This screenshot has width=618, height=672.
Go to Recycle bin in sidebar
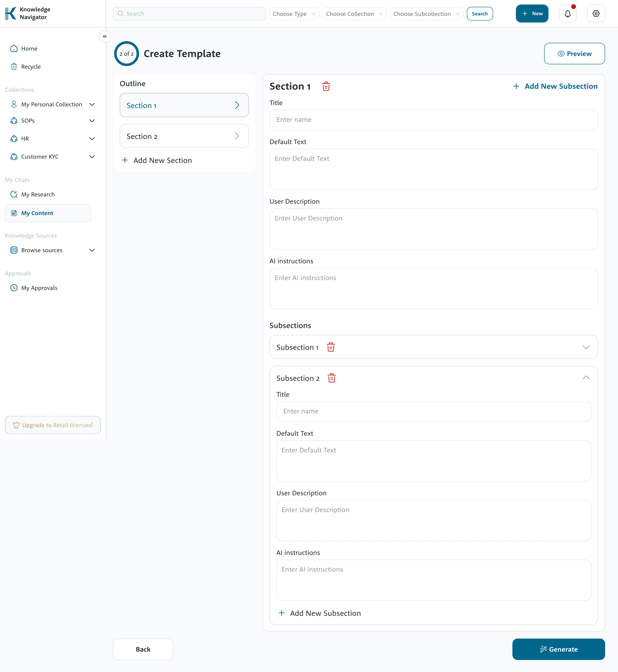[31, 66]
